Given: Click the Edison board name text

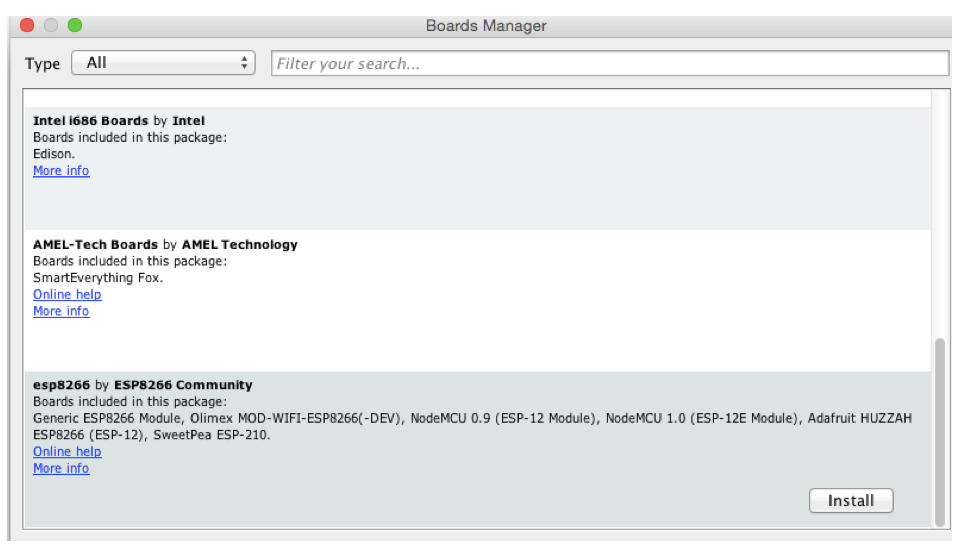Looking at the screenshot, I should (x=54, y=154).
